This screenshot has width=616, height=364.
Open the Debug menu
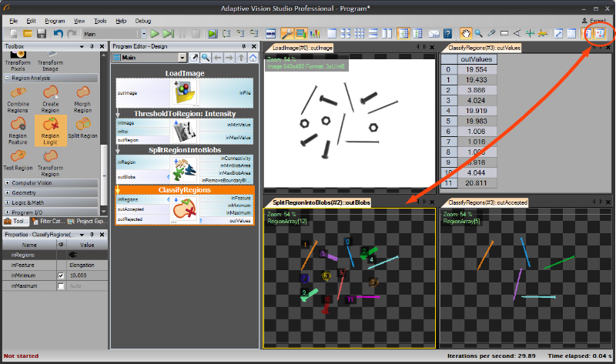tap(143, 21)
